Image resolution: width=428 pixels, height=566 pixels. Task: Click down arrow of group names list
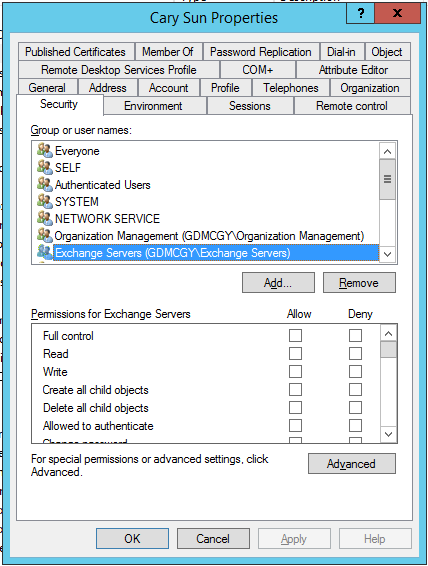pyautogui.click(x=388, y=254)
